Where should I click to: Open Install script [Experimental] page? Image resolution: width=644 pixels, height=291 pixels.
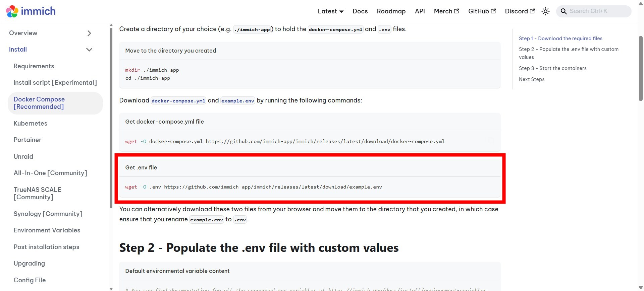pyautogui.click(x=55, y=83)
